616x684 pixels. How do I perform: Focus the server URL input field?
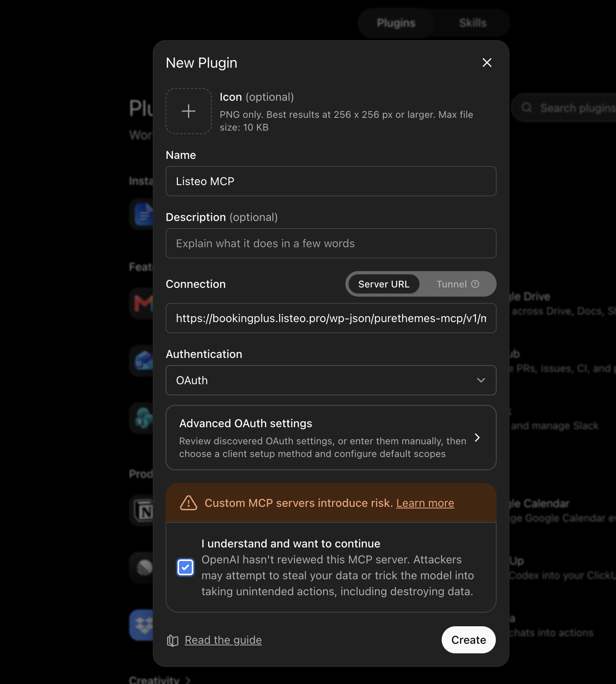tap(331, 318)
